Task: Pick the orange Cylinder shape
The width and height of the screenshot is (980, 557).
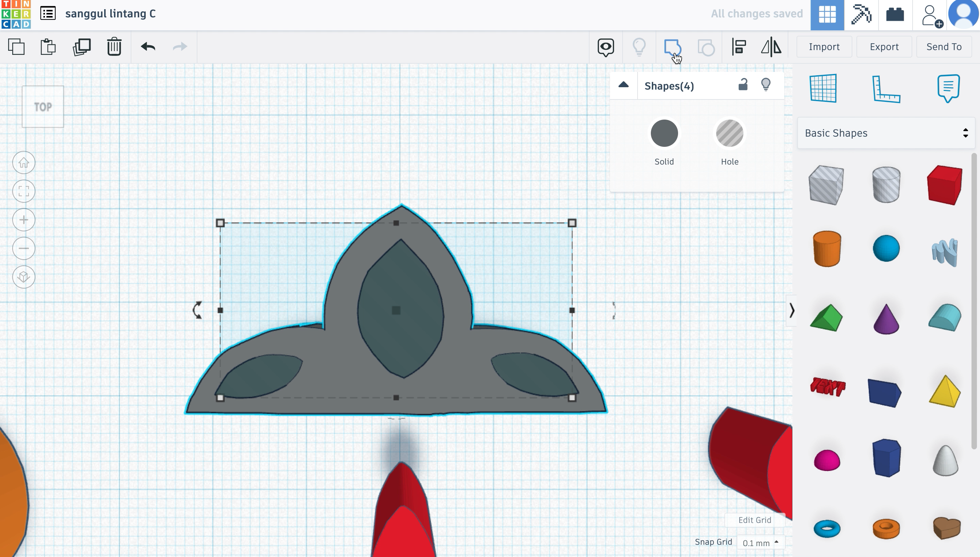Action: point(827,249)
